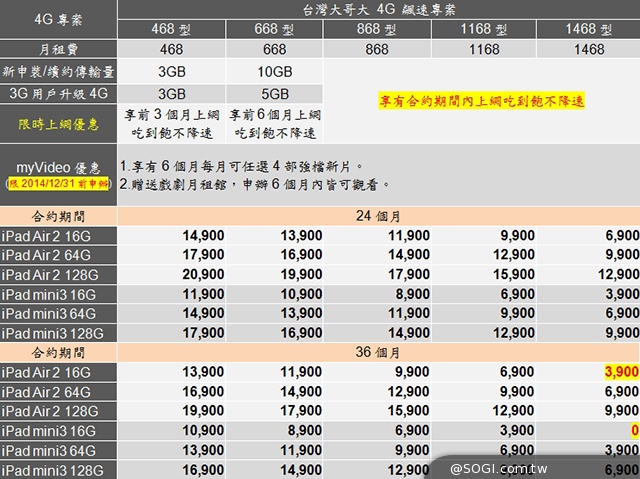Image resolution: width=640 pixels, height=479 pixels.
Task: Click the 5GB upgrade data cell
Action: (275, 94)
